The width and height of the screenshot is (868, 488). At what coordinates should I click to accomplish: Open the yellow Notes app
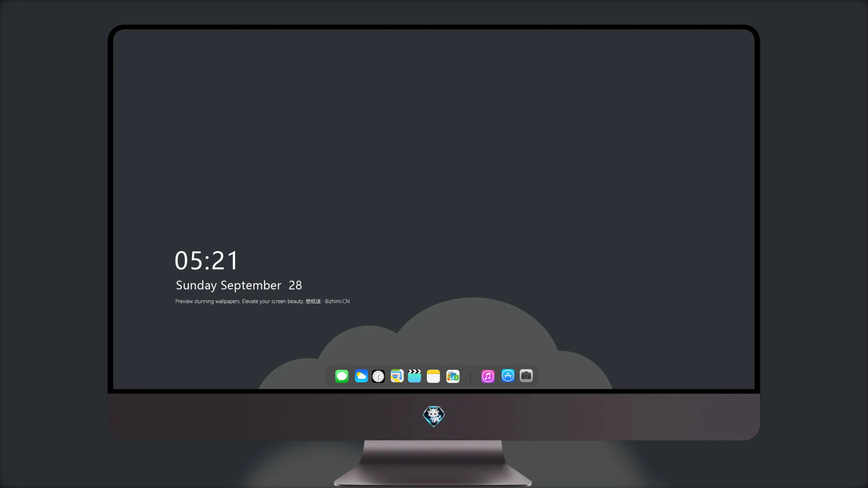[433, 376]
